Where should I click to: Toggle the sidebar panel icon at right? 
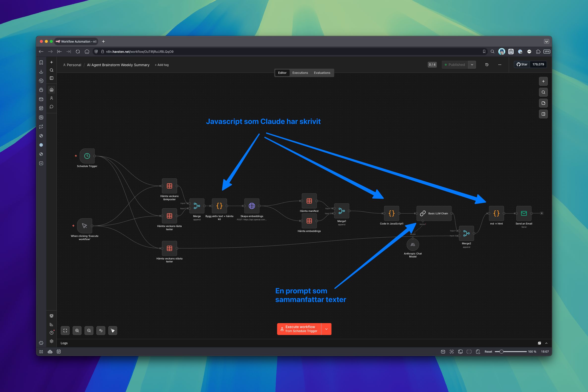pos(543,114)
